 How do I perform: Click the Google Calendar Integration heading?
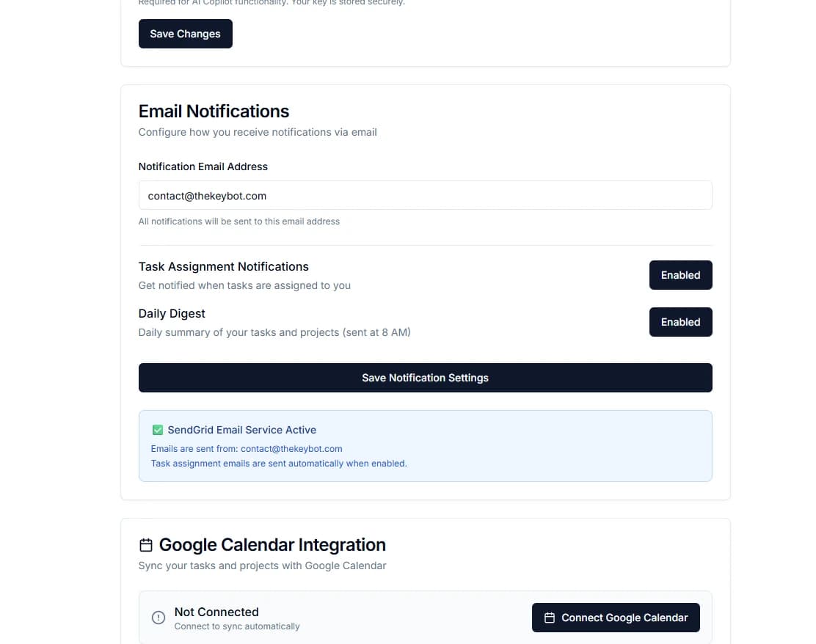pyautogui.click(x=272, y=544)
